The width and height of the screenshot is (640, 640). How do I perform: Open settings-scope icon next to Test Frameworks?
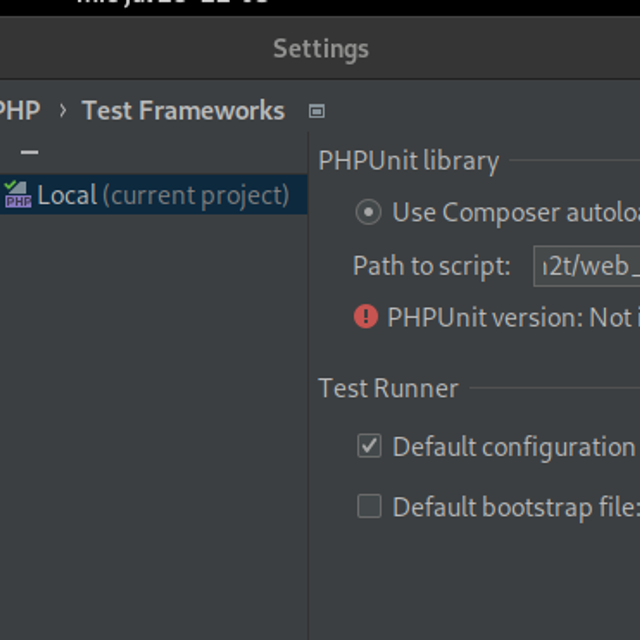[x=317, y=111]
